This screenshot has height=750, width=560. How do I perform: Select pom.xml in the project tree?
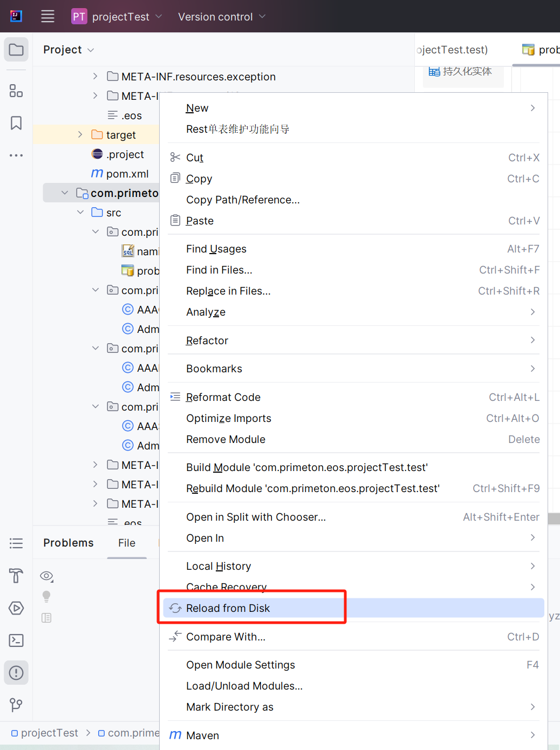pos(127,174)
